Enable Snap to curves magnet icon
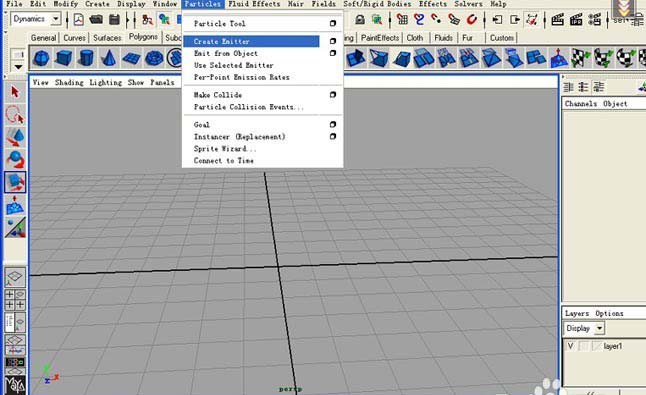Screen dimensions: 646x395 point(419,19)
